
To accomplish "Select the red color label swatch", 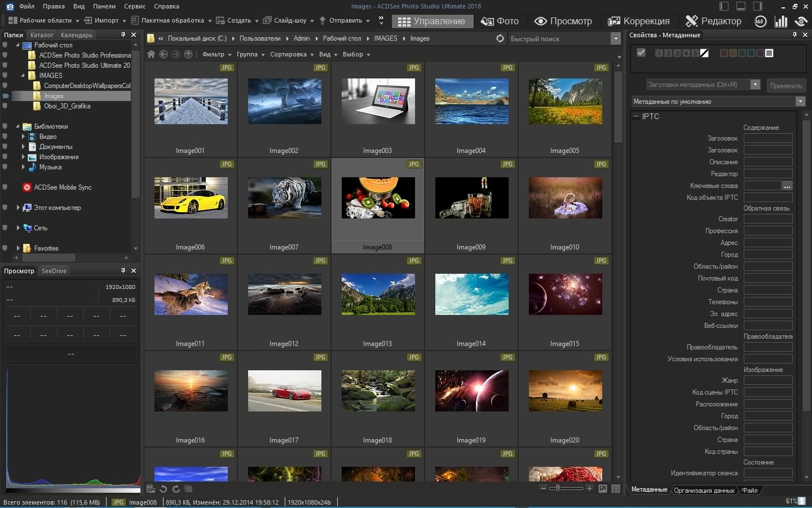I will 724,53.
